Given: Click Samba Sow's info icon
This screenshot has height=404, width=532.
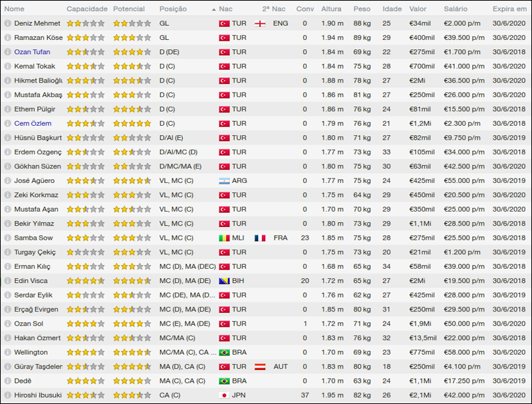Looking at the screenshot, I should tap(7, 238).
